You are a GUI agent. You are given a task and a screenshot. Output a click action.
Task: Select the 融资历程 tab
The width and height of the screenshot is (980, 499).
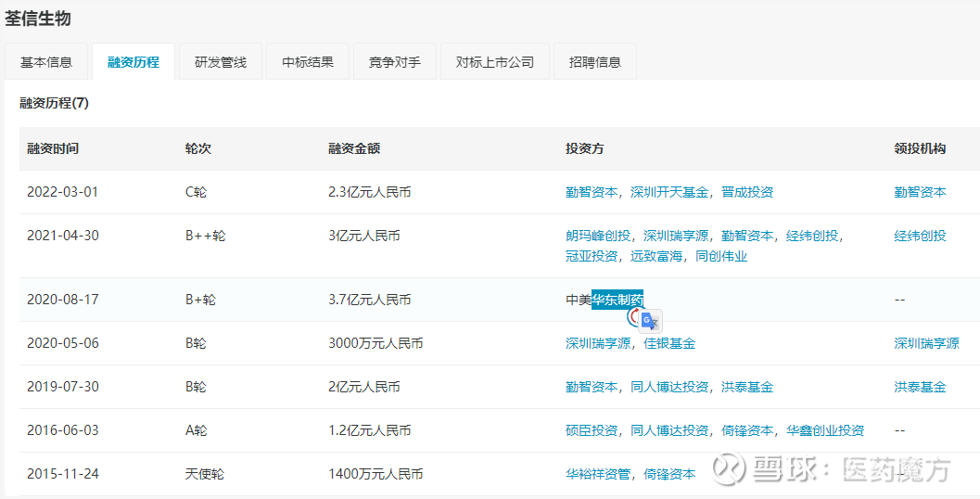134,62
